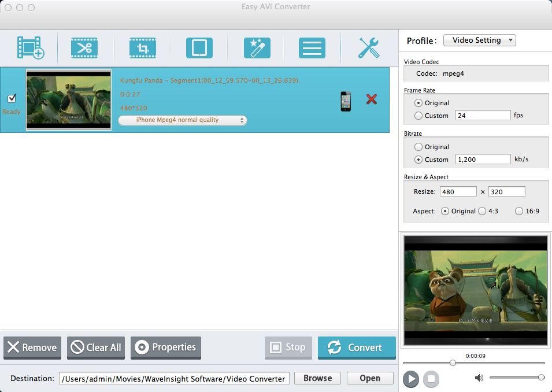Click the preview video panel
Screen dimensions: 552x392
tap(476, 291)
